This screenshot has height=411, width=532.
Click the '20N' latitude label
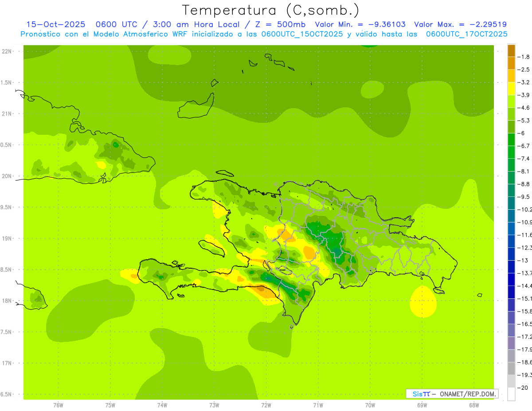click(7, 176)
